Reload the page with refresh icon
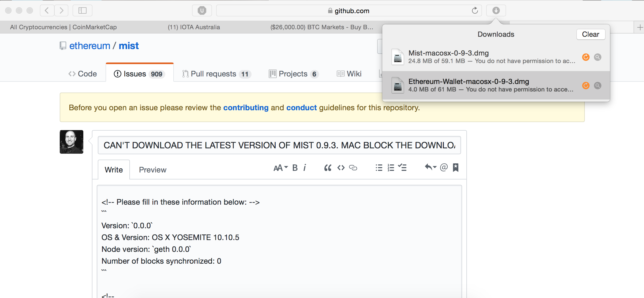644x298 pixels. tap(475, 10)
